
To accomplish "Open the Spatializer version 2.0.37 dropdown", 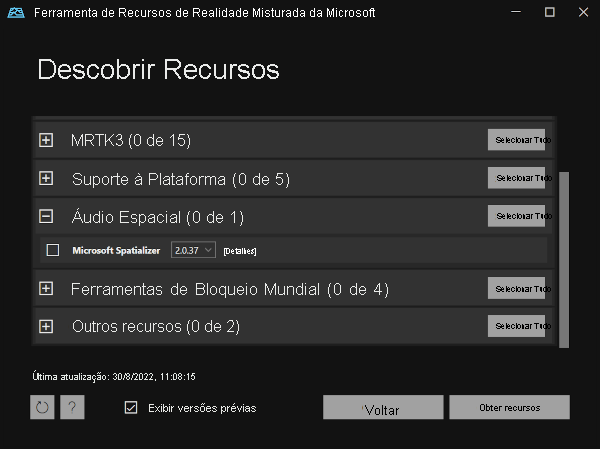I will point(193,250).
